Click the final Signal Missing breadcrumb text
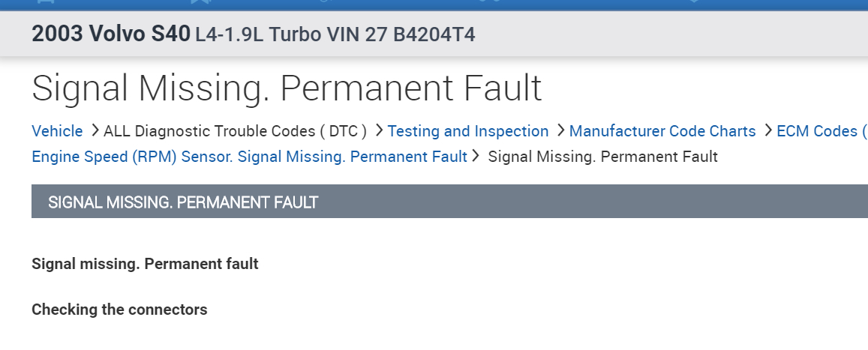The image size is (868, 350). (602, 157)
